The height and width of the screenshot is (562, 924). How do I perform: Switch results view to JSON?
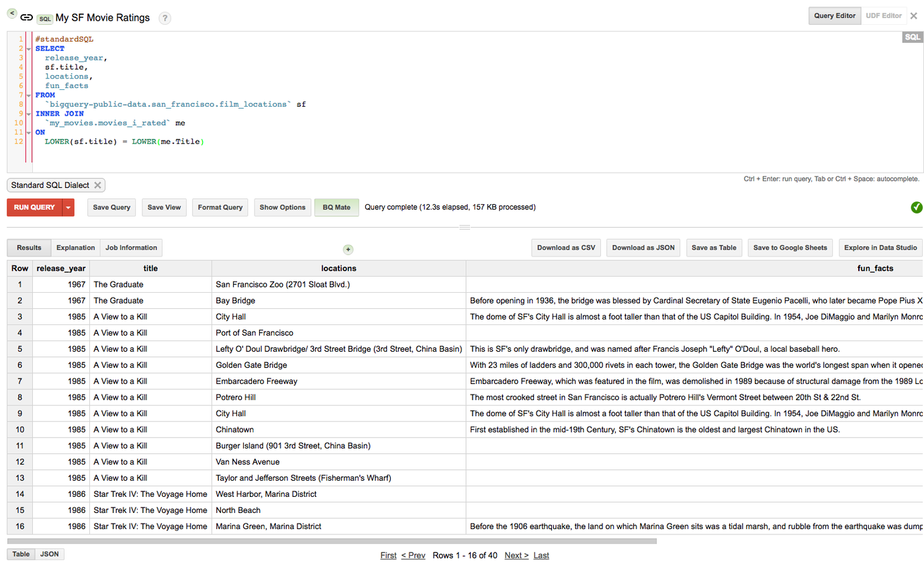(x=49, y=554)
